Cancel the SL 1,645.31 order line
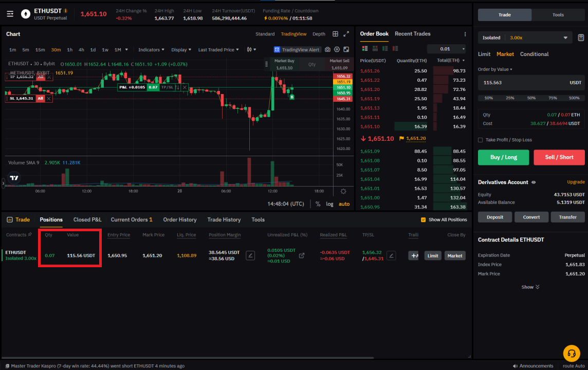Viewport: 588px width, 370px height. (x=49, y=99)
